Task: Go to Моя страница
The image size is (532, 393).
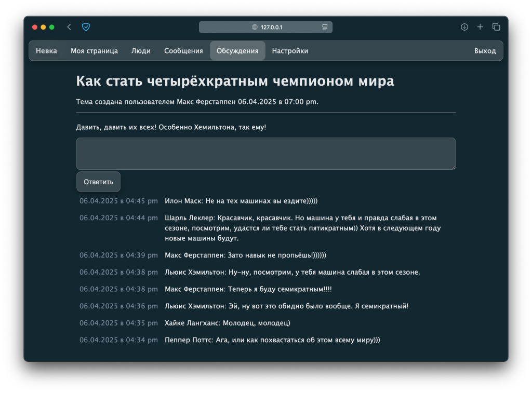Action: click(x=94, y=51)
